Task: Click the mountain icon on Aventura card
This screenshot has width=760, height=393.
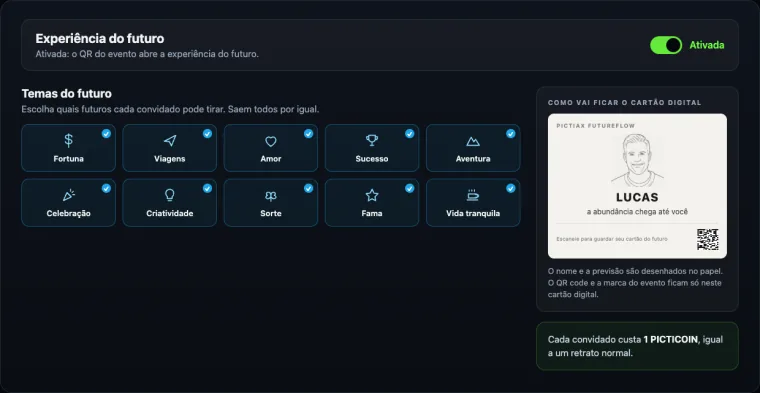Action: pos(473,141)
